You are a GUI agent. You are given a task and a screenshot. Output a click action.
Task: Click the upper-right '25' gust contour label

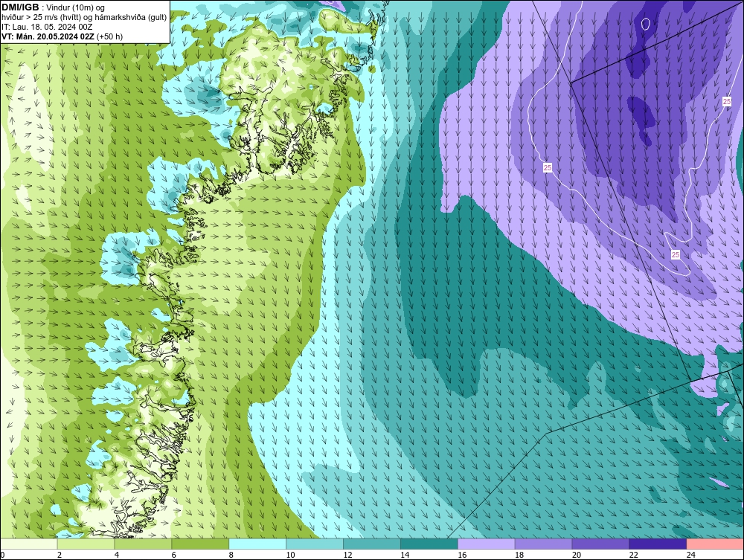pos(726,101)
